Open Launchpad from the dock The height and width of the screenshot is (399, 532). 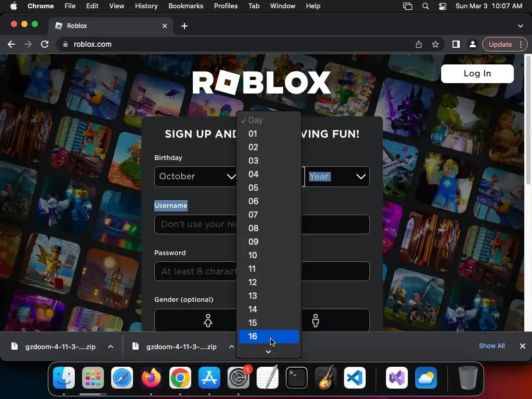(x=93, y=378)
